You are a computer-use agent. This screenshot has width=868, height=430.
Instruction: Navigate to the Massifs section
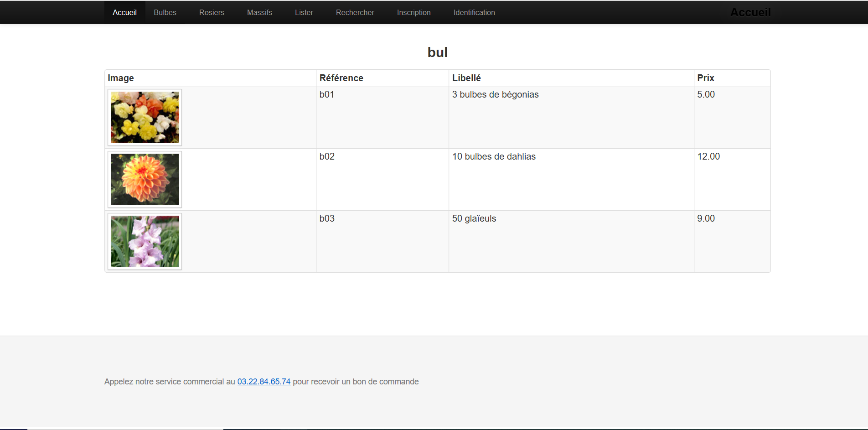(x=259, y=12)
